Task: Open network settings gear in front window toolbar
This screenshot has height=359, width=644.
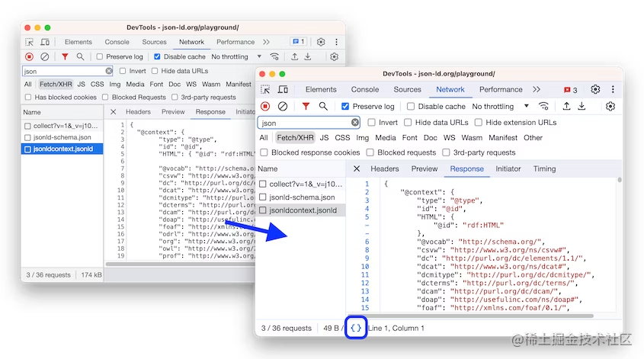Action: [610, 107]
